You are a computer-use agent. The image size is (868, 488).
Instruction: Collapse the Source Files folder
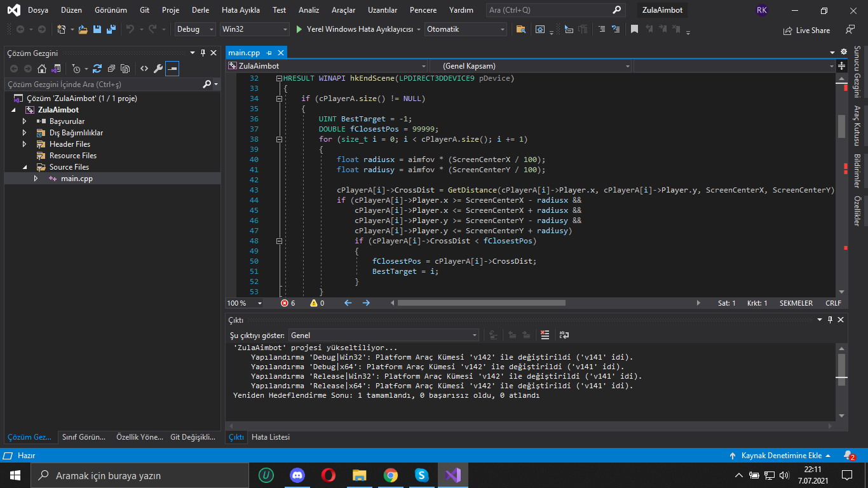click(x=24, y=167)
